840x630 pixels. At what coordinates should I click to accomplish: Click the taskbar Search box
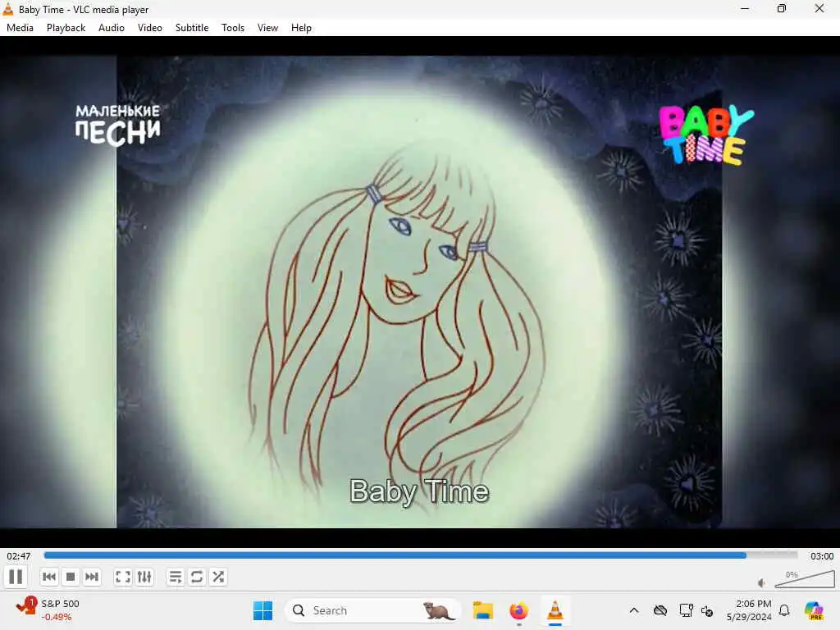[373, 610]
